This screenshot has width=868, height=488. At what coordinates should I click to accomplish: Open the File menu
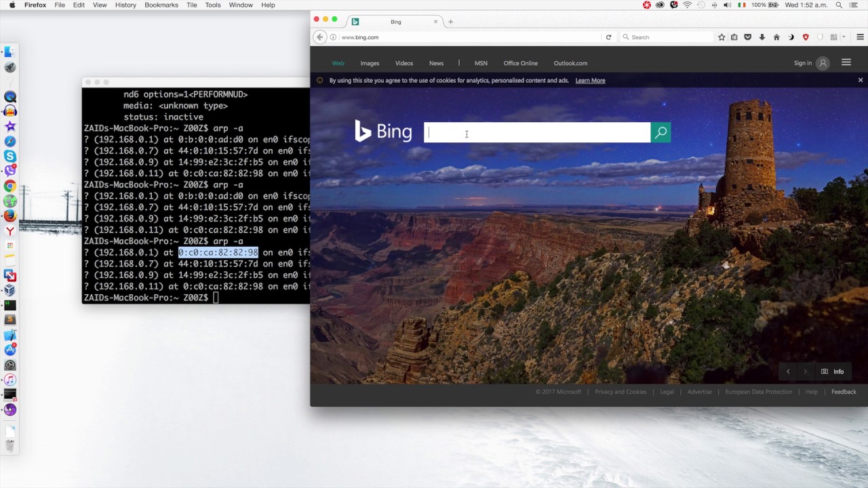60,5
